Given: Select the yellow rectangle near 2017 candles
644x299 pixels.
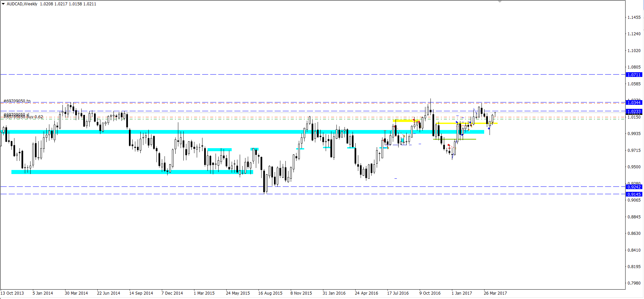Looking at the screenshot, I should [x=466, y=123].
